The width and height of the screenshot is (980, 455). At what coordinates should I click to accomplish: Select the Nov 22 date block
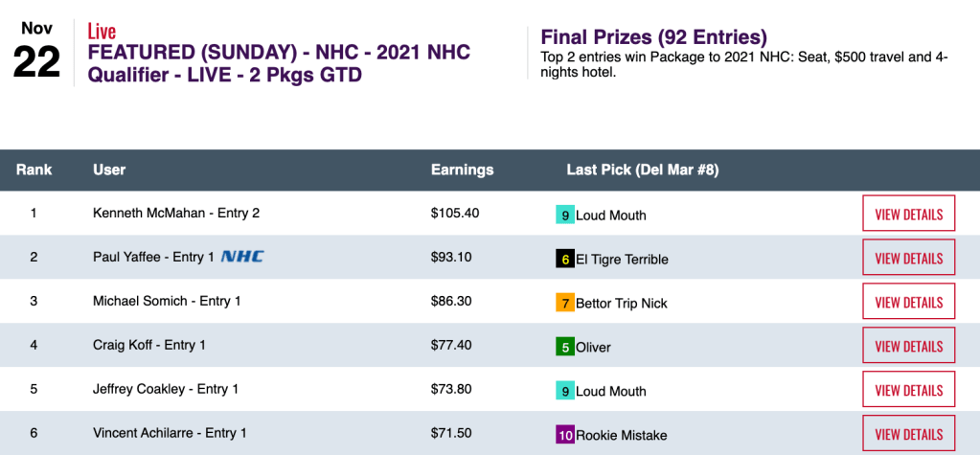click(x=36, y=53)
